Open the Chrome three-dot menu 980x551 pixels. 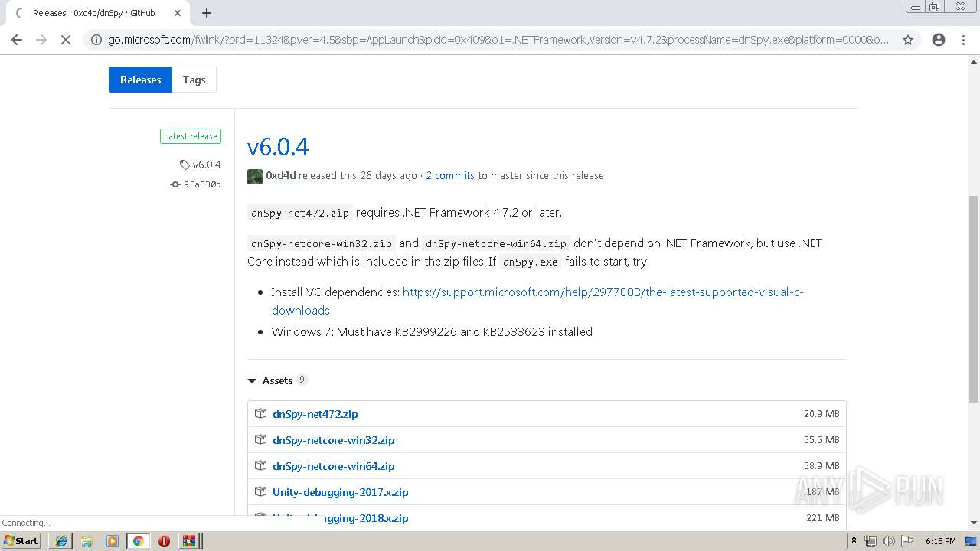[963, 40]
